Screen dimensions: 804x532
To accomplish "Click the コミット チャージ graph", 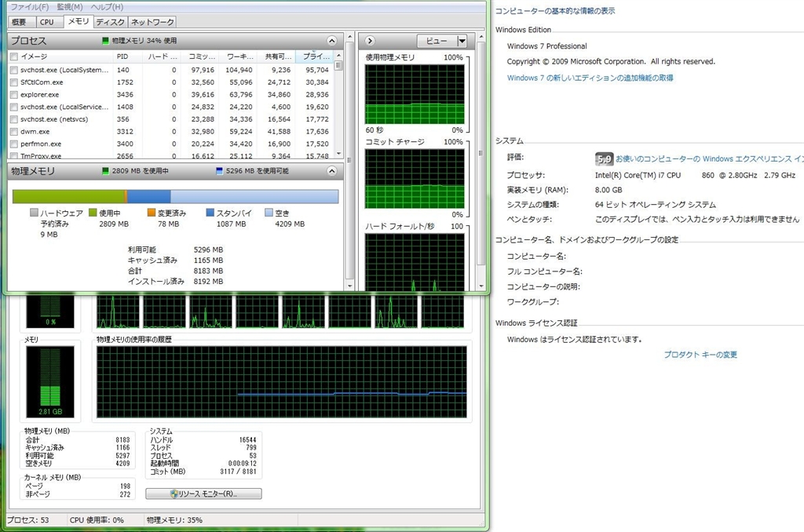I will (415, 179).
